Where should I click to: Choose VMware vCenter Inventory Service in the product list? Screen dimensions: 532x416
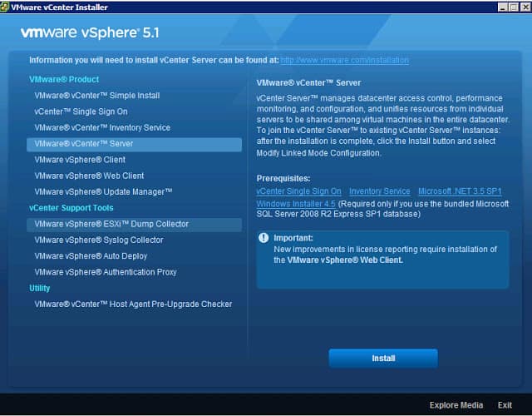(102, 127)
